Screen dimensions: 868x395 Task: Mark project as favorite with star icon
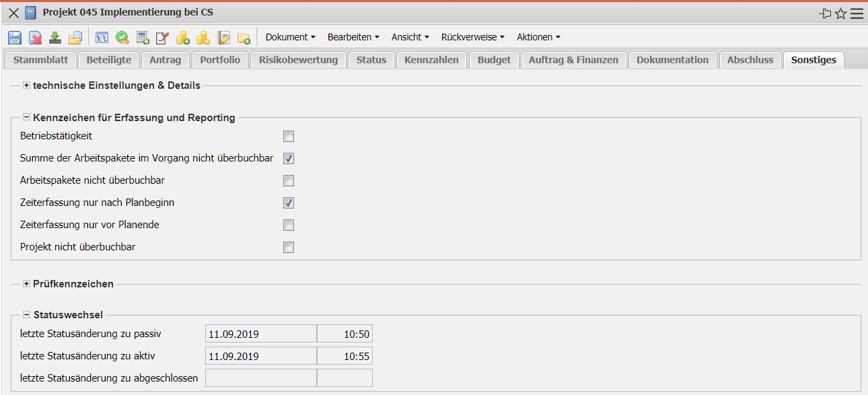[x=841, y=13]
